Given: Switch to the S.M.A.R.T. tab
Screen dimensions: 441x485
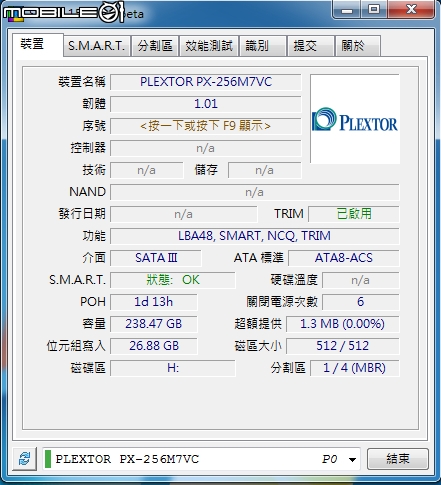Looking at the screenshot, I should [97, 46].
